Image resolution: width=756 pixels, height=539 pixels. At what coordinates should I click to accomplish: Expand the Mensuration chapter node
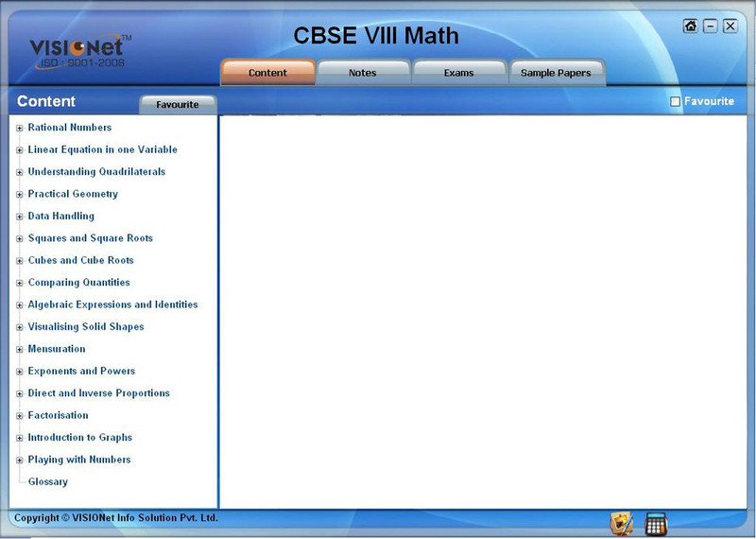click(x=20, y=350)
